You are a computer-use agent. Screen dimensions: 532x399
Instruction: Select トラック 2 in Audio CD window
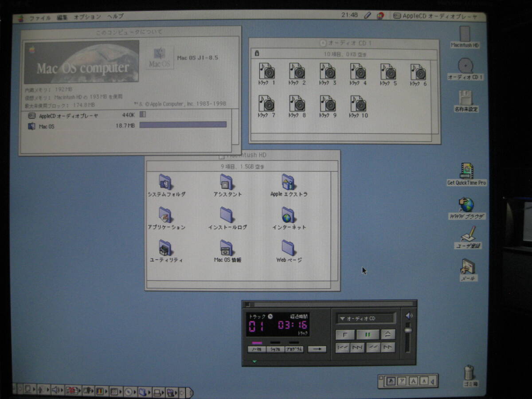tap(297, 74)
